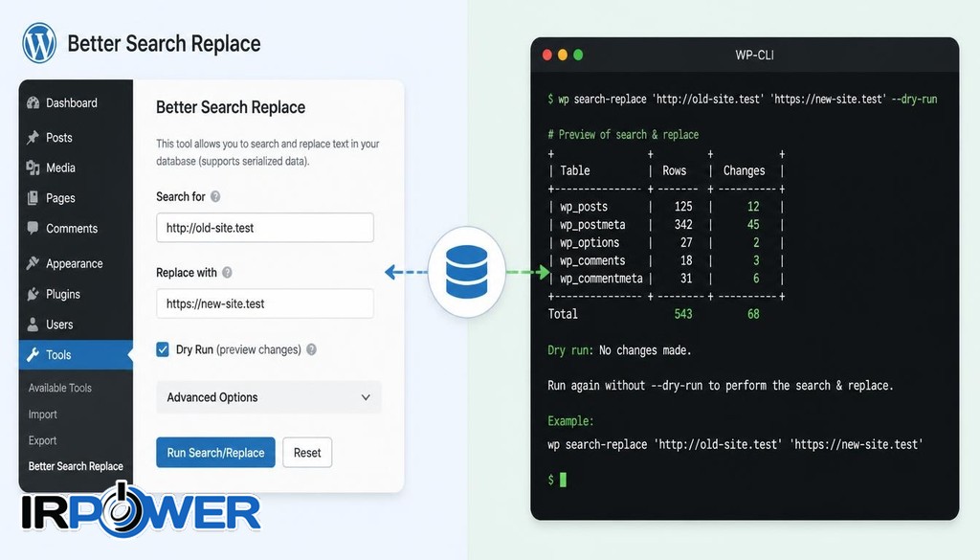Open the help icon beside Replace with
Image resolution: width=980 pixels, height=560 pixels.
228,273
